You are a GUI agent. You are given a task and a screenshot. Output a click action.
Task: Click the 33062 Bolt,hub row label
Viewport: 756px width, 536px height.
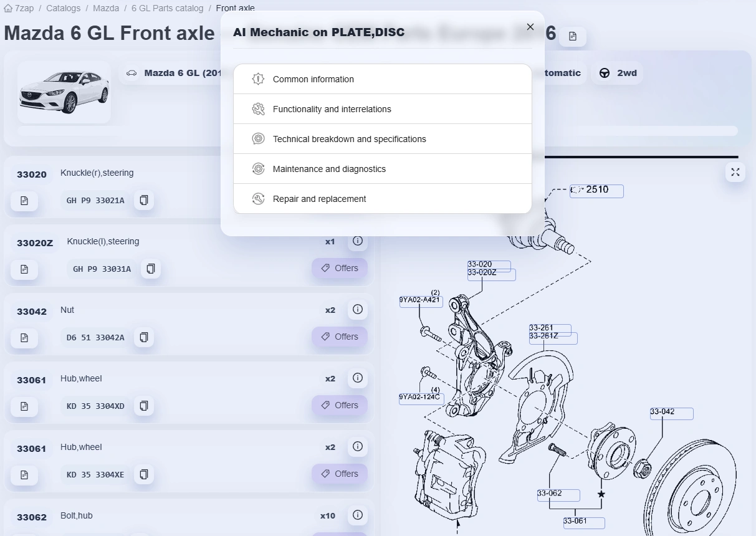32,517
